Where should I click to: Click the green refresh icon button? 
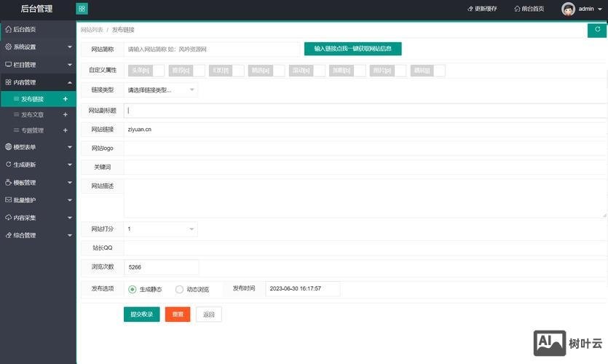597,30
